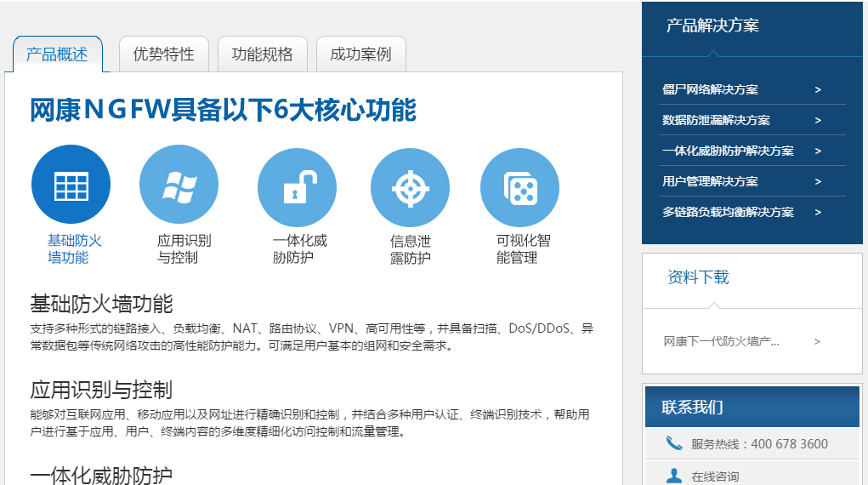Open 一体化威胁防护解决方案 link
The height and width of the screenshot is (485, 868).
point(728,151)
